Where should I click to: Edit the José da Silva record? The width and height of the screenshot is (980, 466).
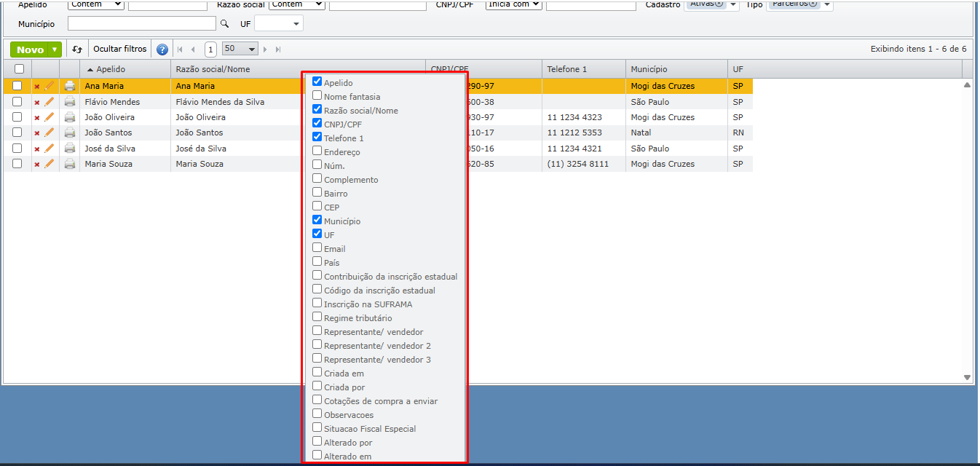[50, 149]
